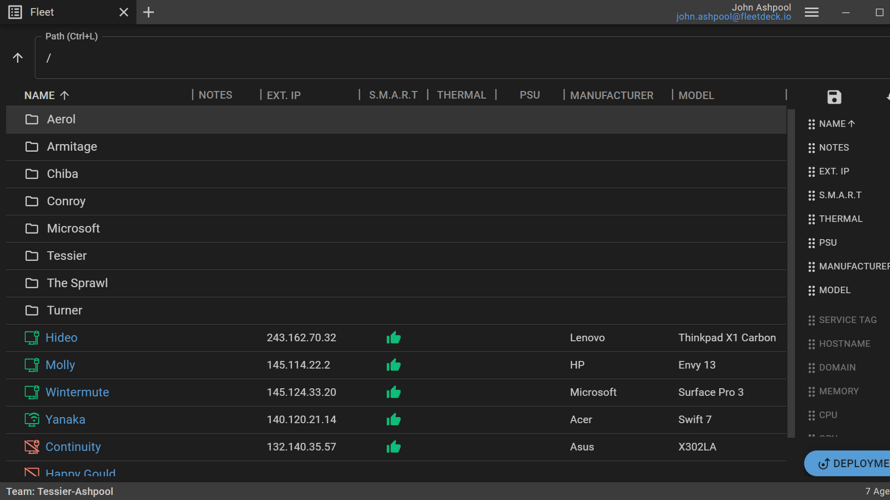Click the Path input field

click(x=400, y=58)
